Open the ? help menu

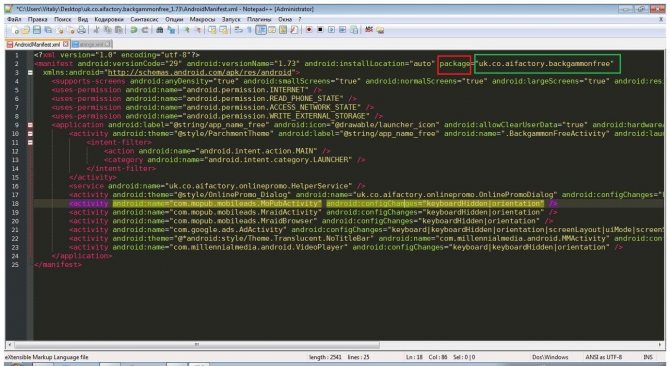pos(300,19)
